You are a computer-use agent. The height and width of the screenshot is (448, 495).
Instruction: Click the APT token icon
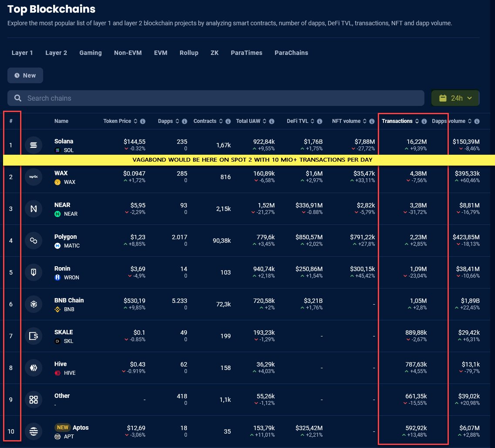(x=58, y=437)
